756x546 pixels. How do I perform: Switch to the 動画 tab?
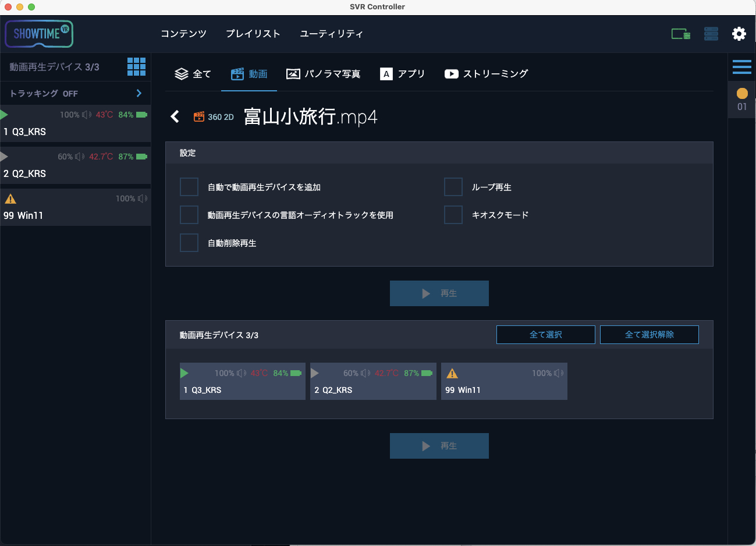(x=249, y=74)
